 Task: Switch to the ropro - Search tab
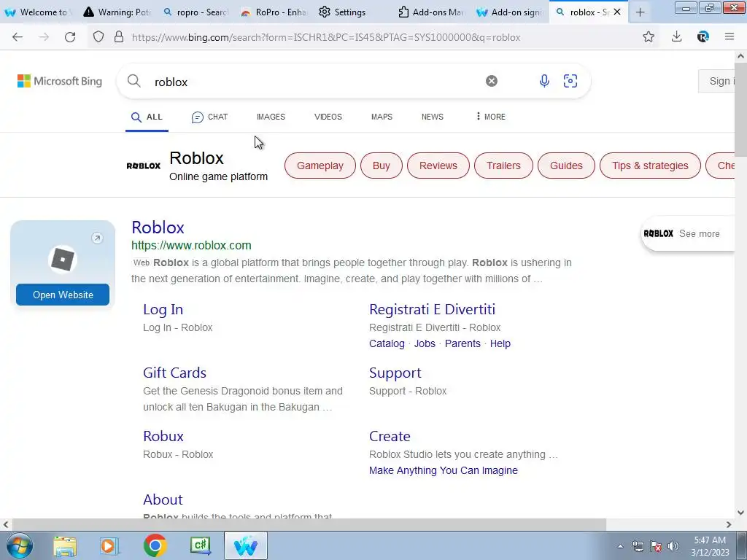click(196, 12)
